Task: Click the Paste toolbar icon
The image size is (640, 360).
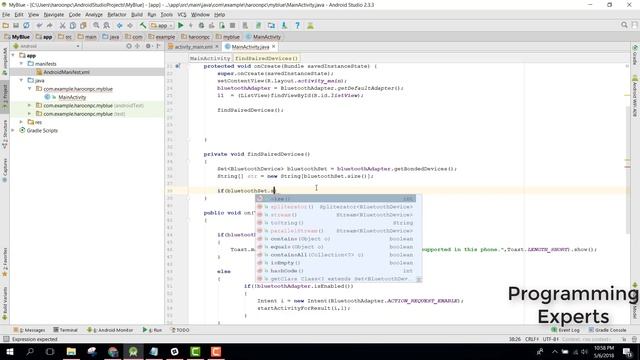Action: (83, 25)
